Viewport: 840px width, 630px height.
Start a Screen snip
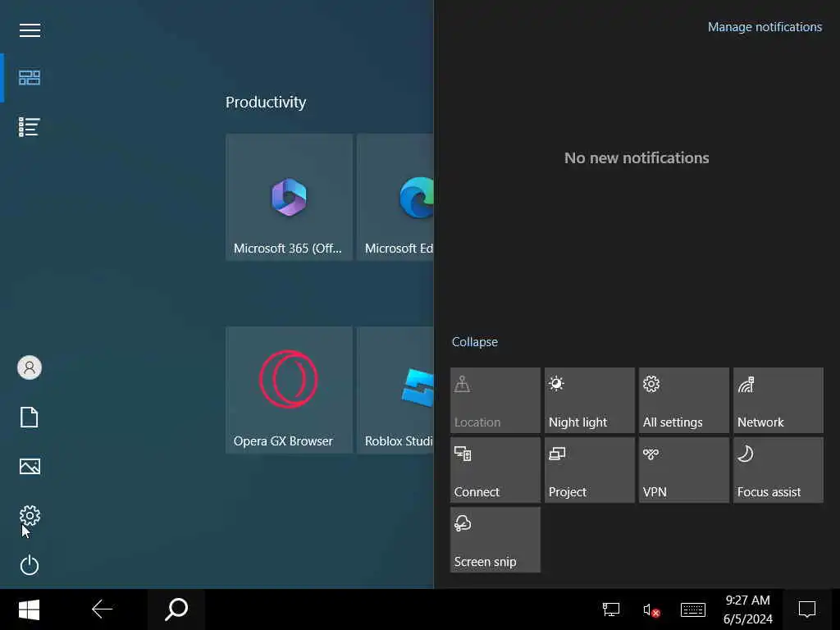click(x=495, y=540)
